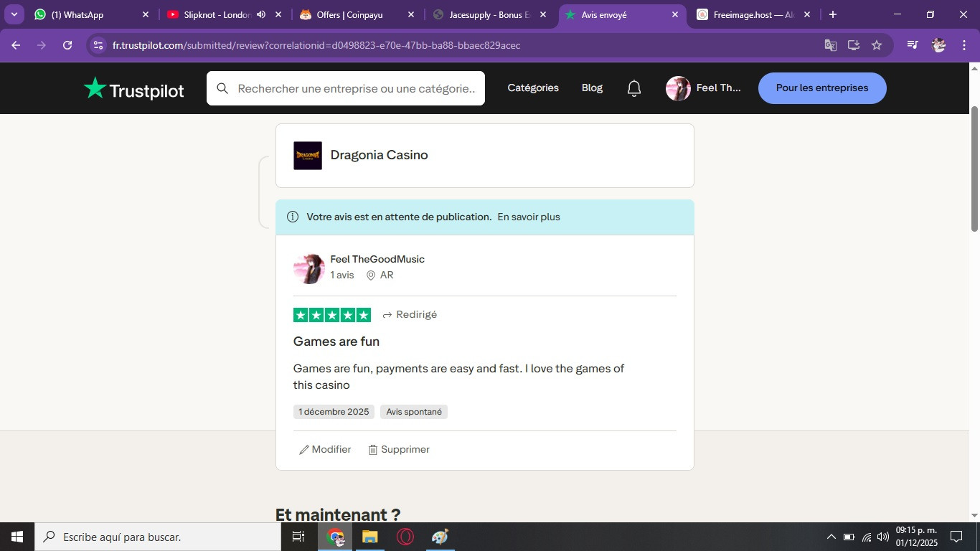Open Task View on the taskbar

tap(298, 537)
